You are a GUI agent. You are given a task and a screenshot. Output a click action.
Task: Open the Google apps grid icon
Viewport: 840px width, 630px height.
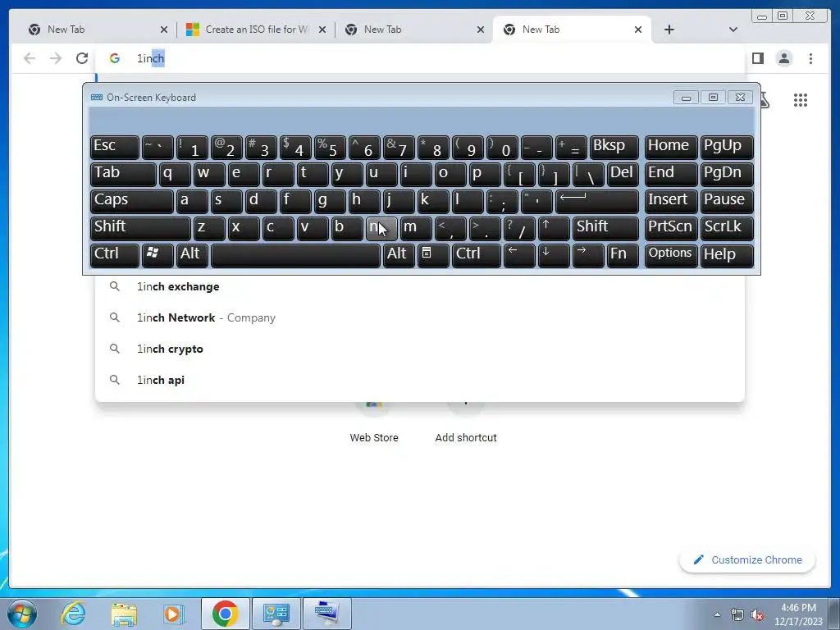coord(801,99)
